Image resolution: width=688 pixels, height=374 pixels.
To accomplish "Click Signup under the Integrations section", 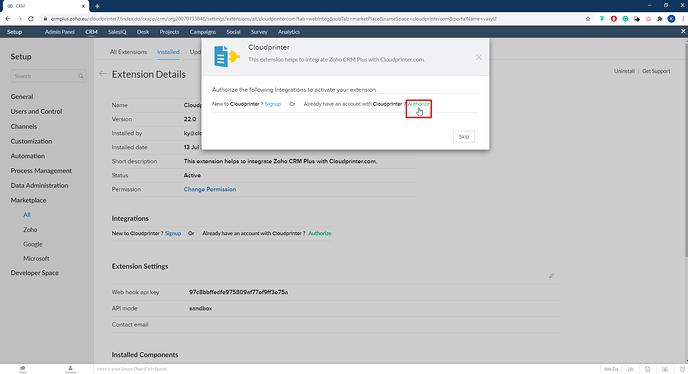I will (173, 234).
